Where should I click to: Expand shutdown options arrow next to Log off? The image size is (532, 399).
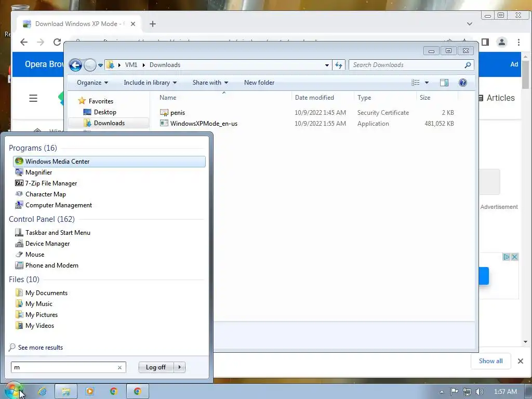pyautogui.click(x=179, y=367)
